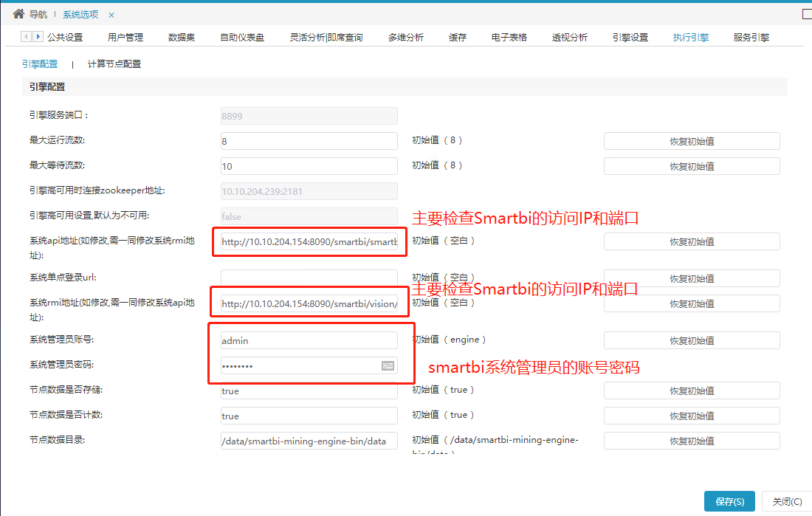Go to the 多维分析 tab

point(406,38)
